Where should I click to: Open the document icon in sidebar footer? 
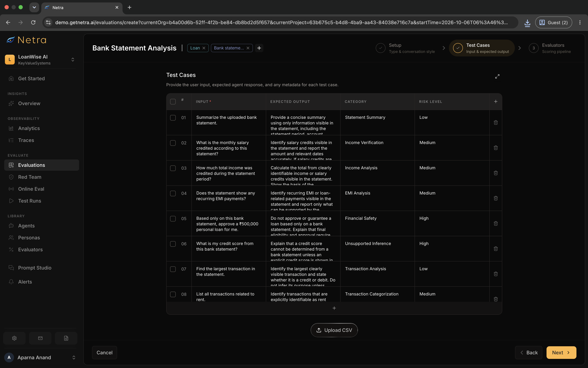[x=66, y=338]
